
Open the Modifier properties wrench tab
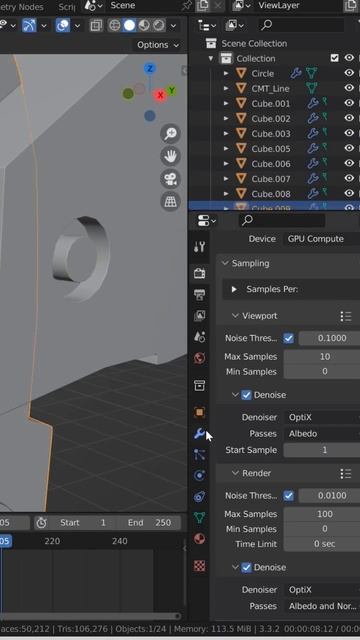pos(200,433)
